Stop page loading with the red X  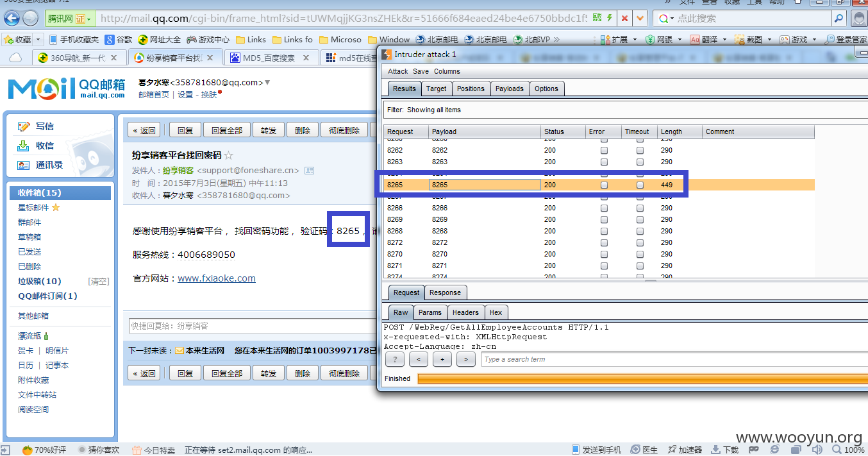tap(625, 18)
